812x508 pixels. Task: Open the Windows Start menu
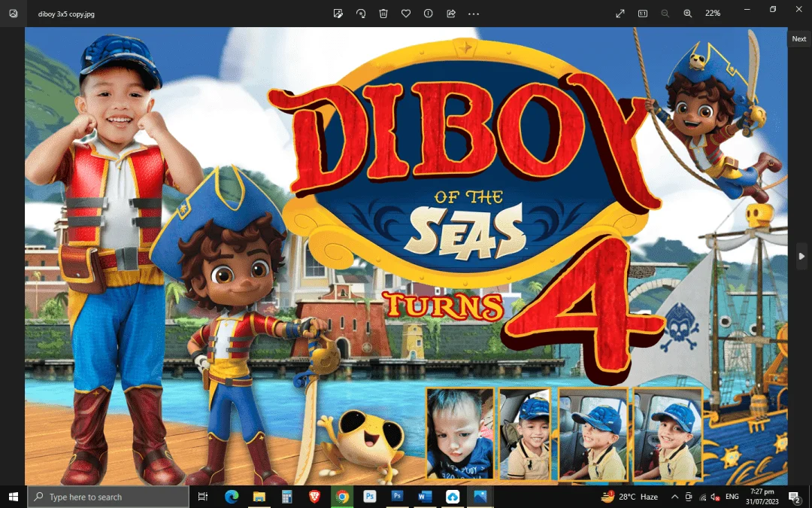14,497
